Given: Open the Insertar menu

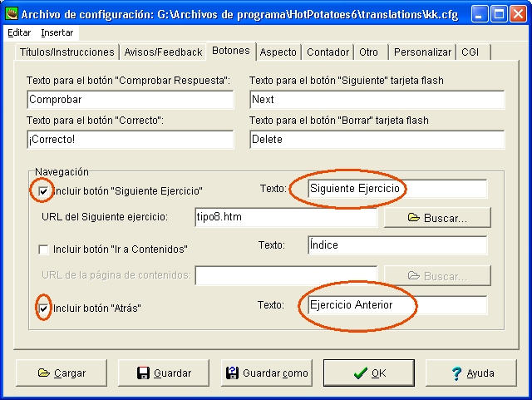Looking at the screenshot, I should [x=57, y=32].
